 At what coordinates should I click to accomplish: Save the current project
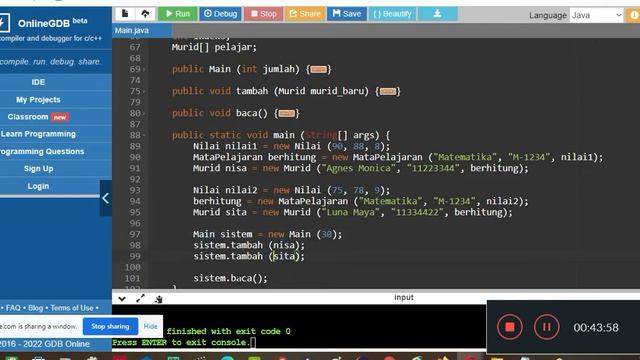(347, 14)
